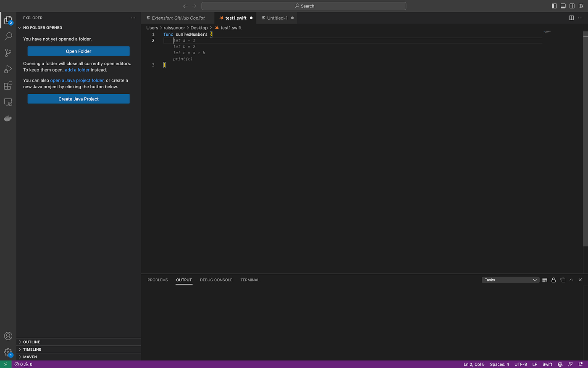
Task: Open the Search view in activity bar
Action: 8,37
